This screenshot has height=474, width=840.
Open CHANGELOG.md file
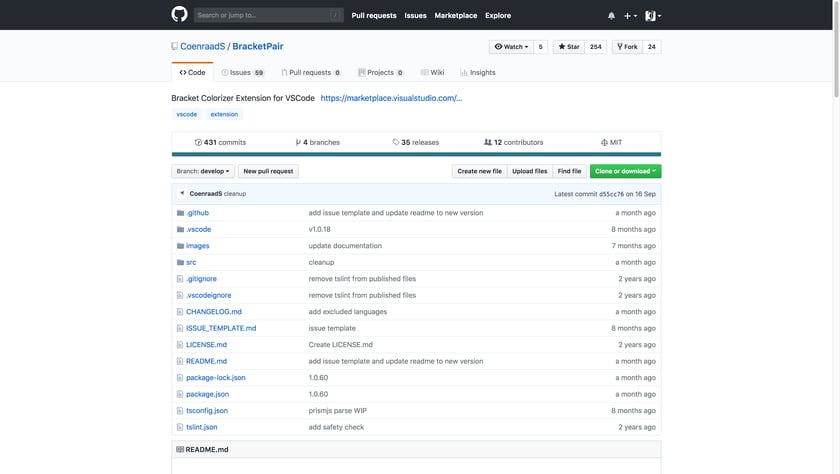[214, 312]
